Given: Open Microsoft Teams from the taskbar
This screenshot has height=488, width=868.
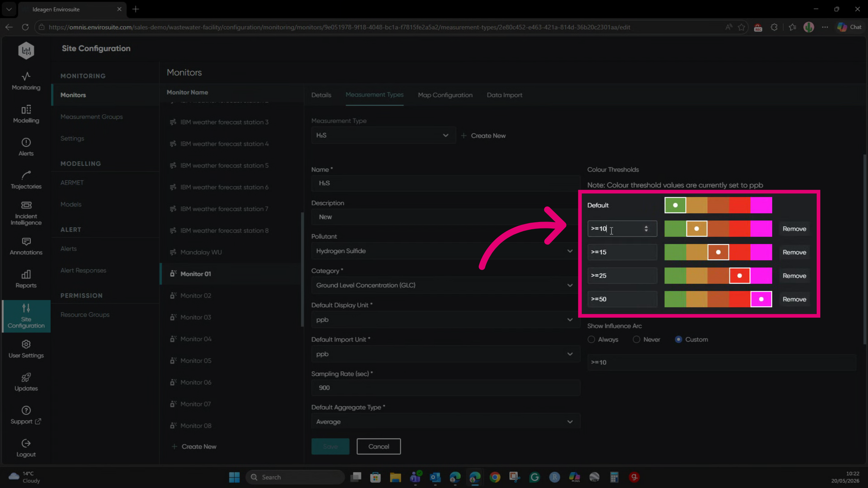Looking at the screenshot, I should [415, 477].
